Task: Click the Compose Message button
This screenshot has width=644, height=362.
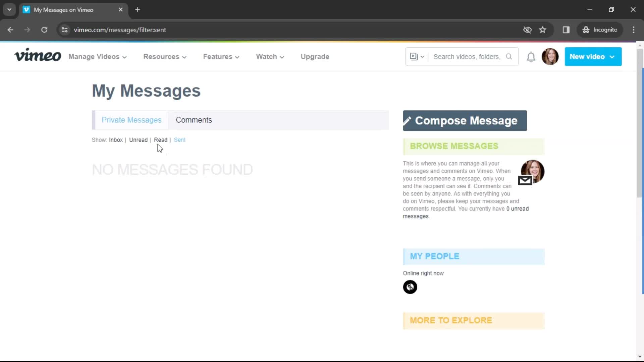Action: pos(465,120)
